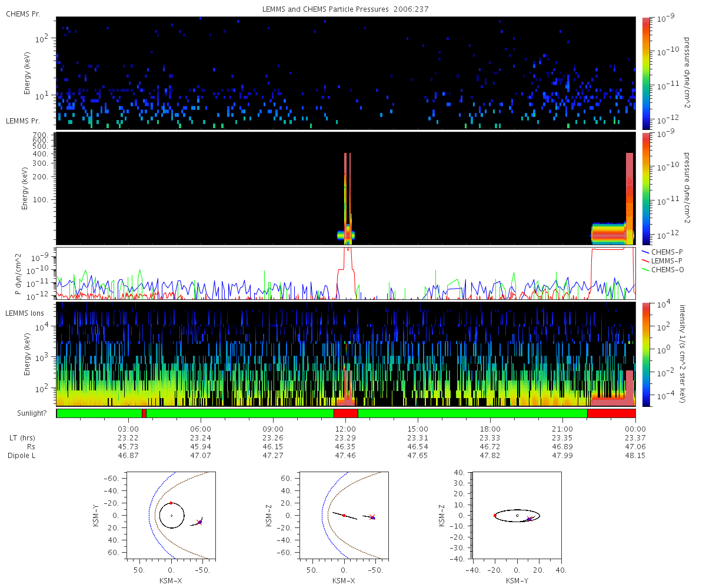Click the LEMMS Ions intensity color bar
The width and height of the screenshot is (706, 588).
pos(647,354)
